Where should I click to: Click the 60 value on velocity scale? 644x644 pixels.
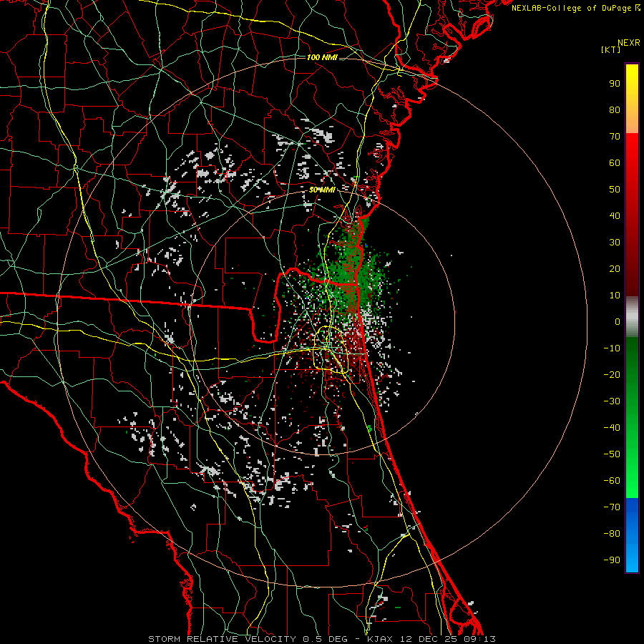coord(615,163)
